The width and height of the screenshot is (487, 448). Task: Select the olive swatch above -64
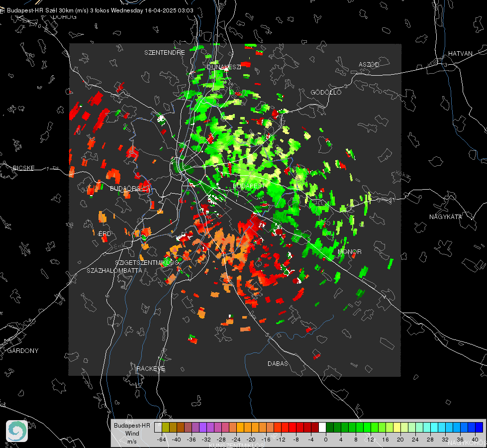pos(166,428)
